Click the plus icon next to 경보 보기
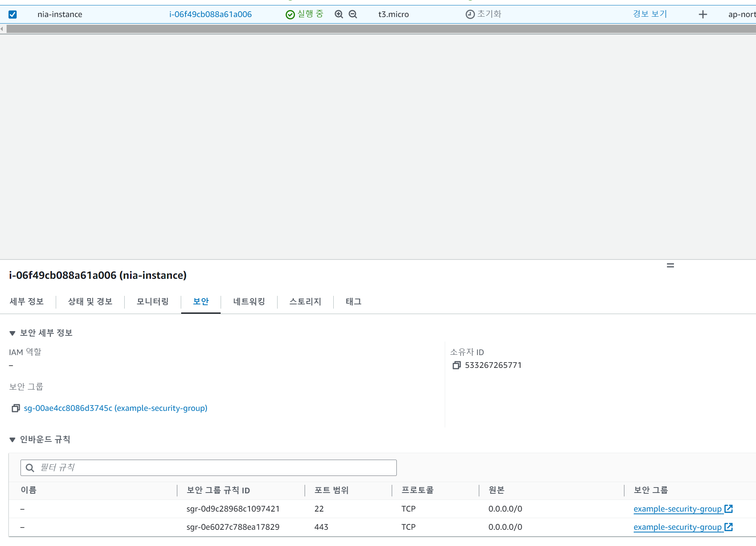The image size is (756, 546). pos(703,14)
